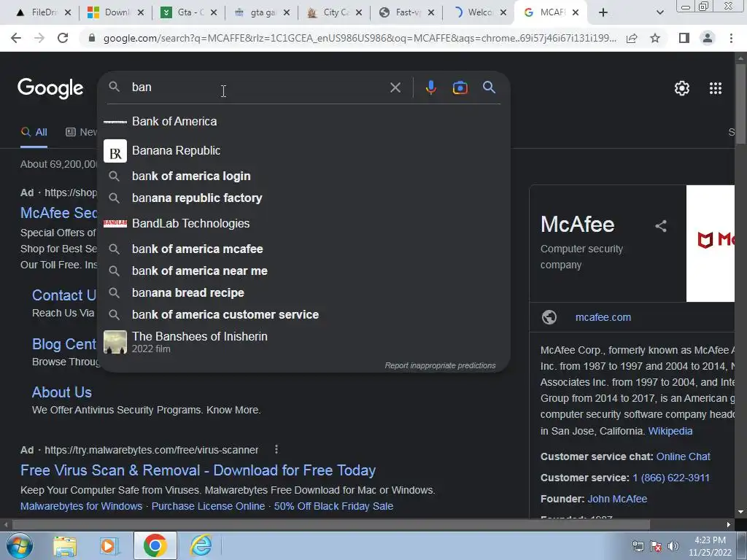Click in the search input field
Screen dimensions: 747x560
(x=258, y=87)
